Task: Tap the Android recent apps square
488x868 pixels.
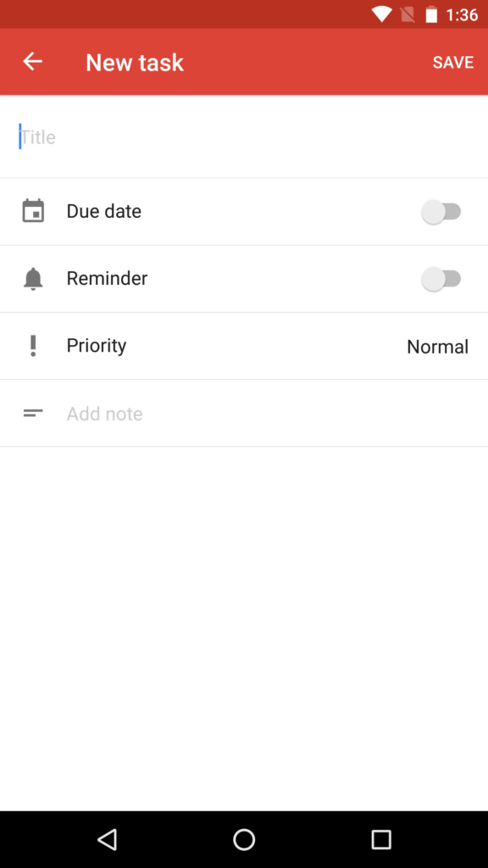Action: click(x=380, y=839)
